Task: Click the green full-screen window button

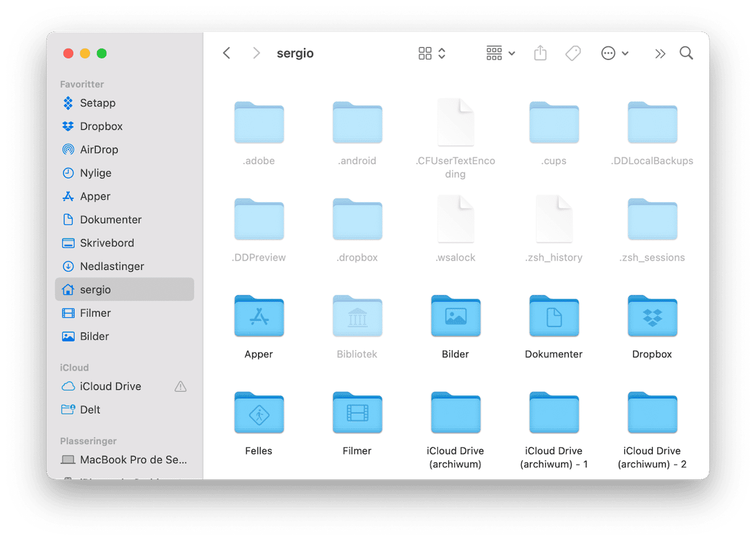Action: pyautogui.click(x=102, y=53)
